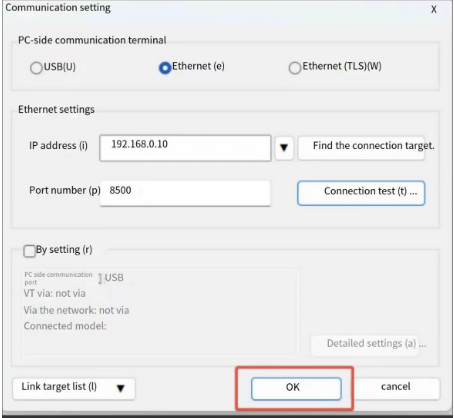Click into the IP address field showing 192.168.0.10

pyautogui.click(x=185, y=148)
